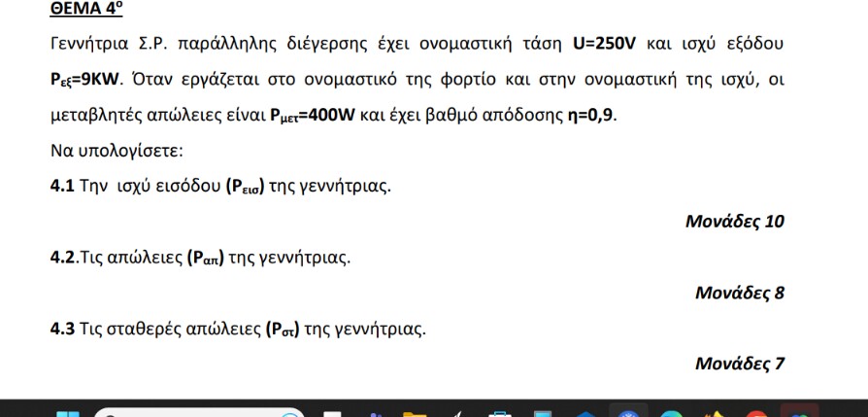
Task: Open File Explorer from the taskbar
Action: (x=415, y=413)
